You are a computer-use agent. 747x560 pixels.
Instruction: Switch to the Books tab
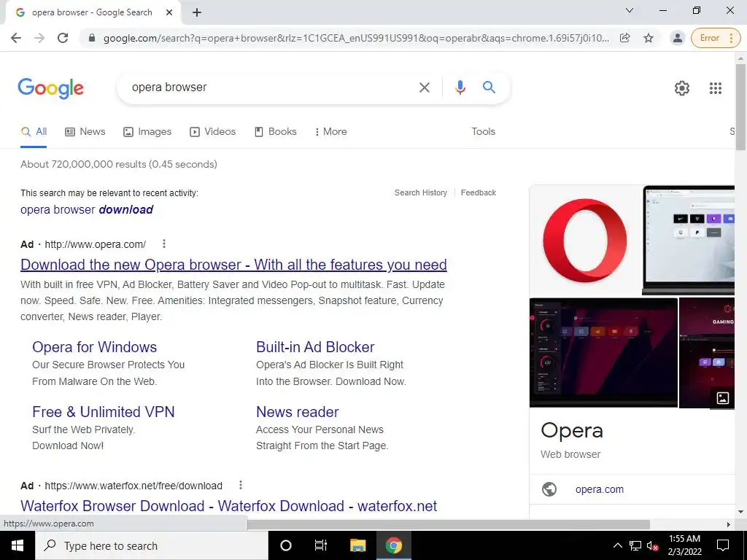(x=275, y=132)
